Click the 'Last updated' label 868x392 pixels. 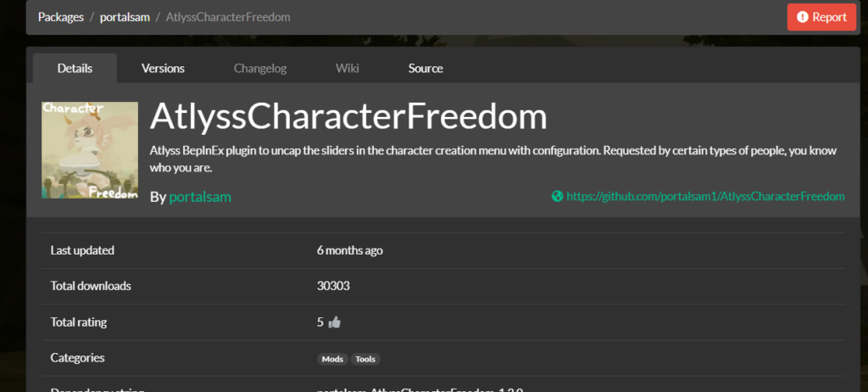click(82, 250)
